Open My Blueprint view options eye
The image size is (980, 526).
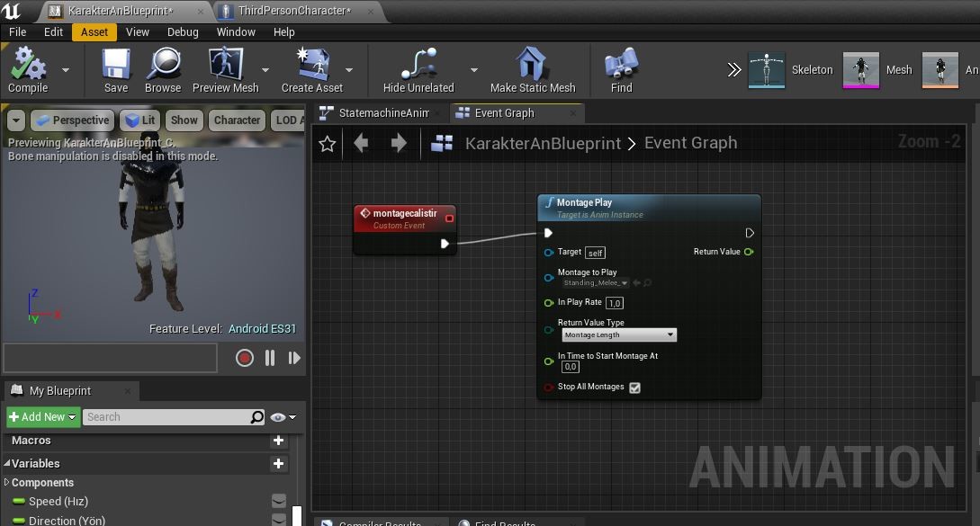pos(283,417)
